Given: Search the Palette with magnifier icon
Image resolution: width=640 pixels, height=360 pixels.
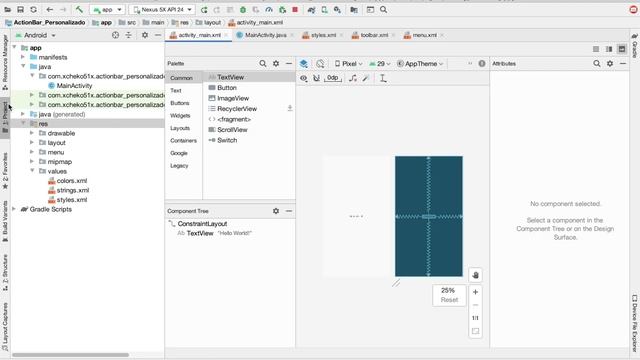Looking at the screenshot, I should (263, 64).
